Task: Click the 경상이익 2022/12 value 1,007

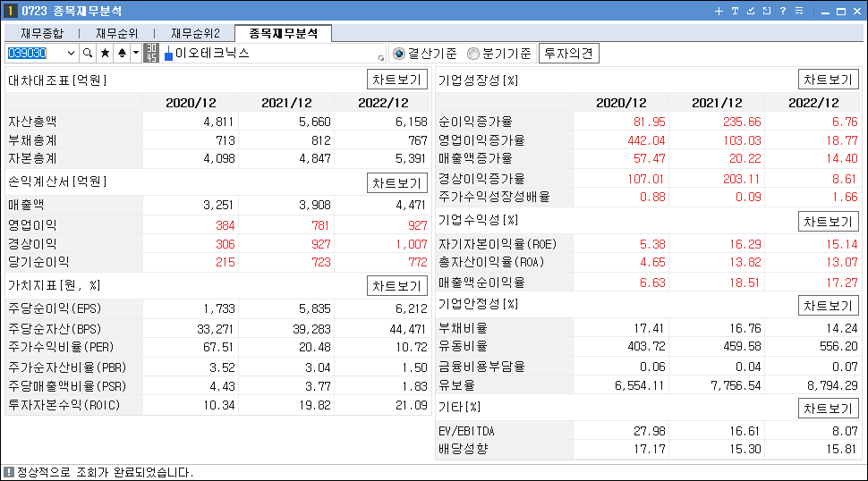Action: click(x=410, y=244)
